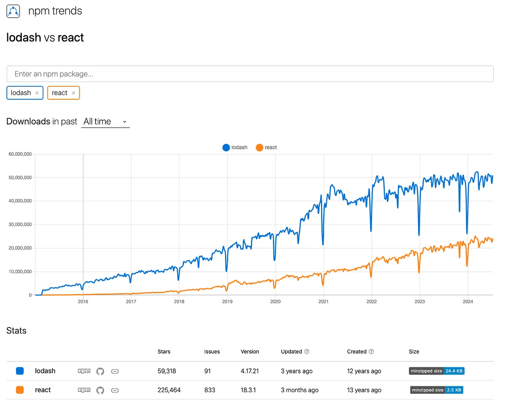Click '3 months ago' updated value

tap(300, 390)
